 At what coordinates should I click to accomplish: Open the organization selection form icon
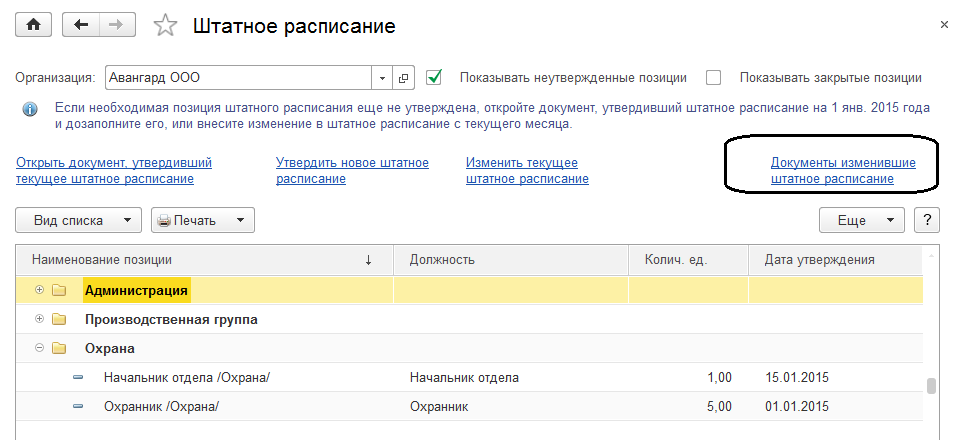coord(404,77)
